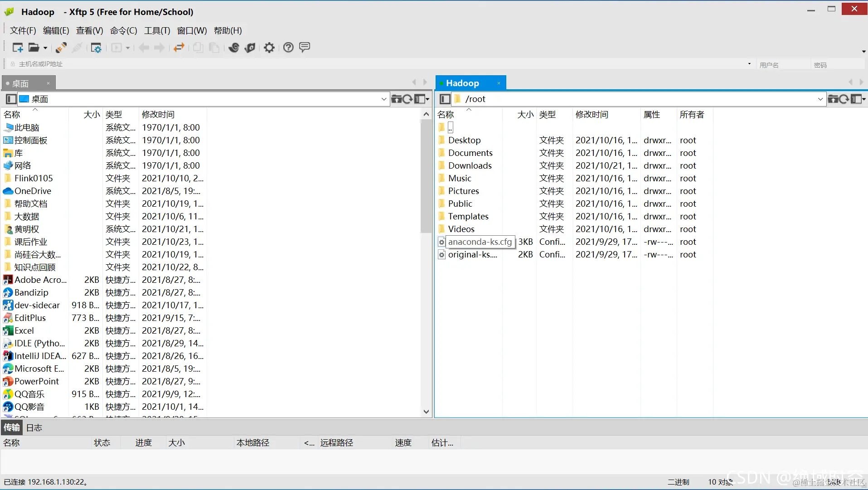868x490 pixels.
Task: Select 此电脑 in the local list
Action: point(27,128)
